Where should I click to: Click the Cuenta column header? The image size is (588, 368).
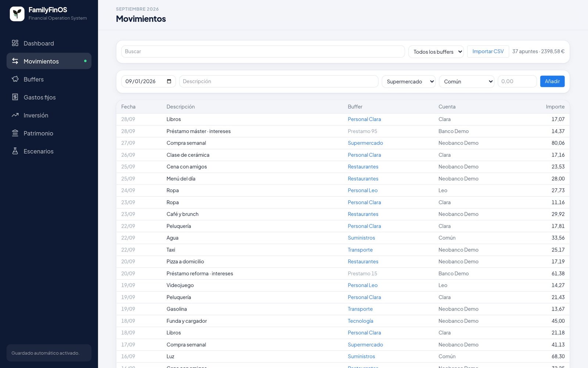(447, 107)
